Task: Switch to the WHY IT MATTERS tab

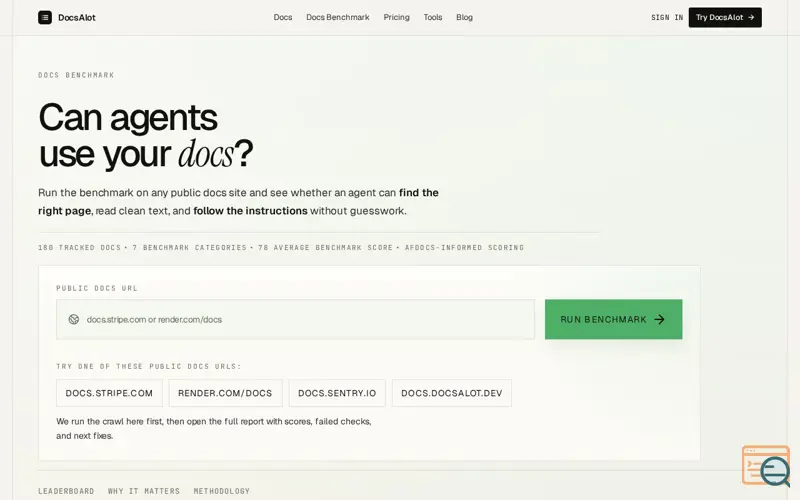Action: [144, 491]
